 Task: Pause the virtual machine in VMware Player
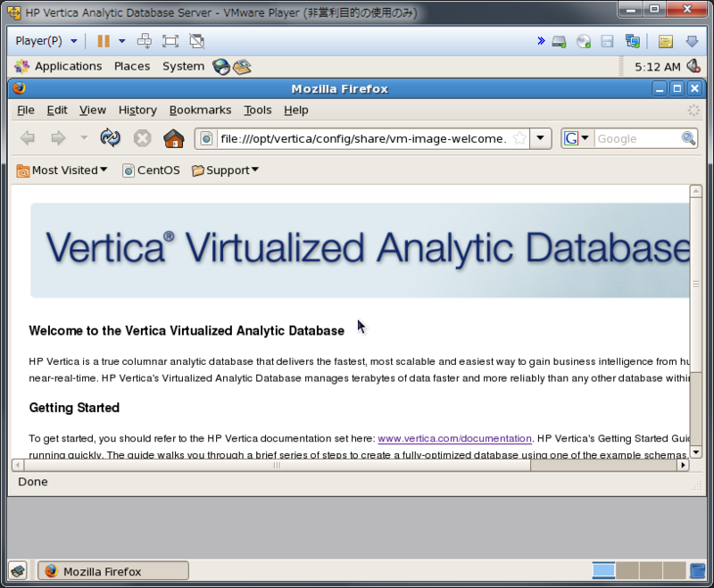(104, 41)
